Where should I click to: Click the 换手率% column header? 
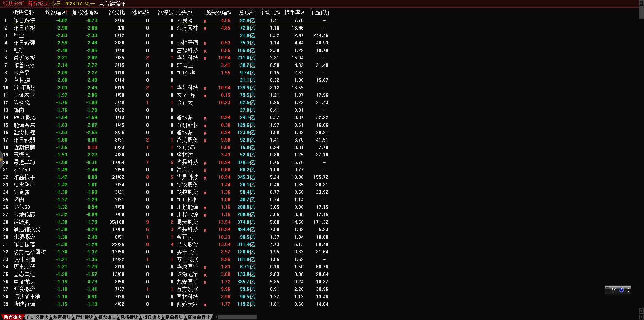[294, 12]
